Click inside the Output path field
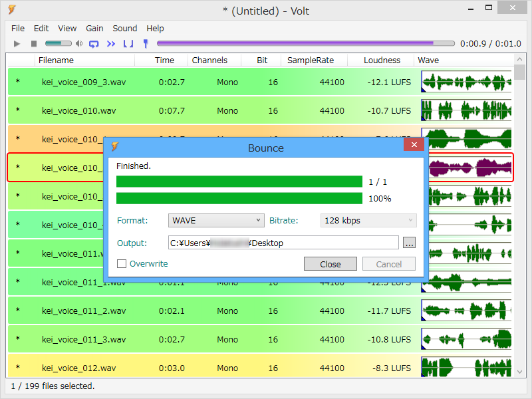Viewport: 532px width, 399px height. pyautogui.click(x=279, y=243)
